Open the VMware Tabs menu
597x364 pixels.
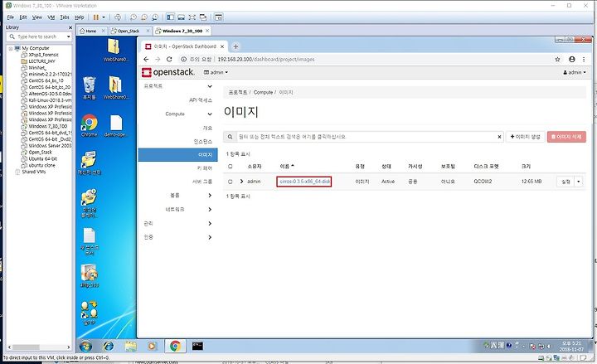coord(65,17)
